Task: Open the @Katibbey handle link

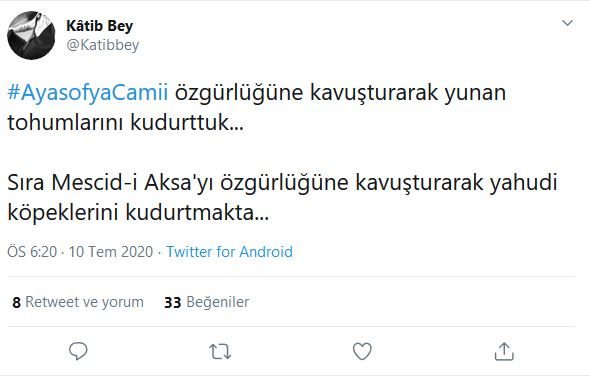Action: (103, 45)
